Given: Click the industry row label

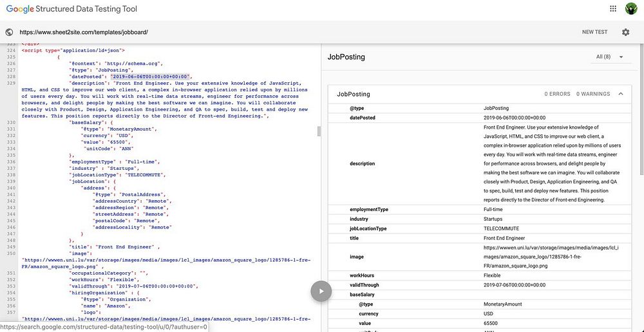Looking at the screenshot, I should (359, 219).
